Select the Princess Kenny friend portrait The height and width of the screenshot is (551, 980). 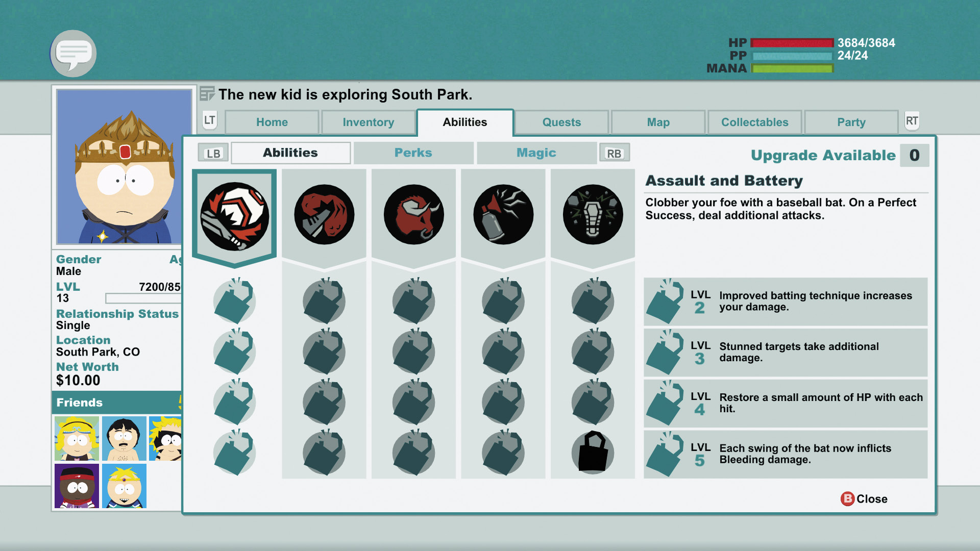click(77, 438)
